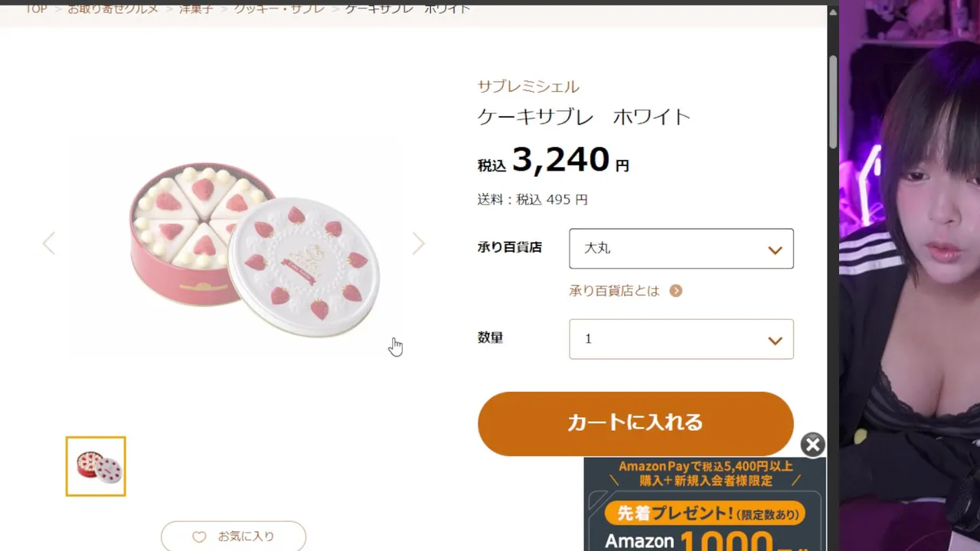Open the 承り百貨店とは help link

tap(614, 291)
